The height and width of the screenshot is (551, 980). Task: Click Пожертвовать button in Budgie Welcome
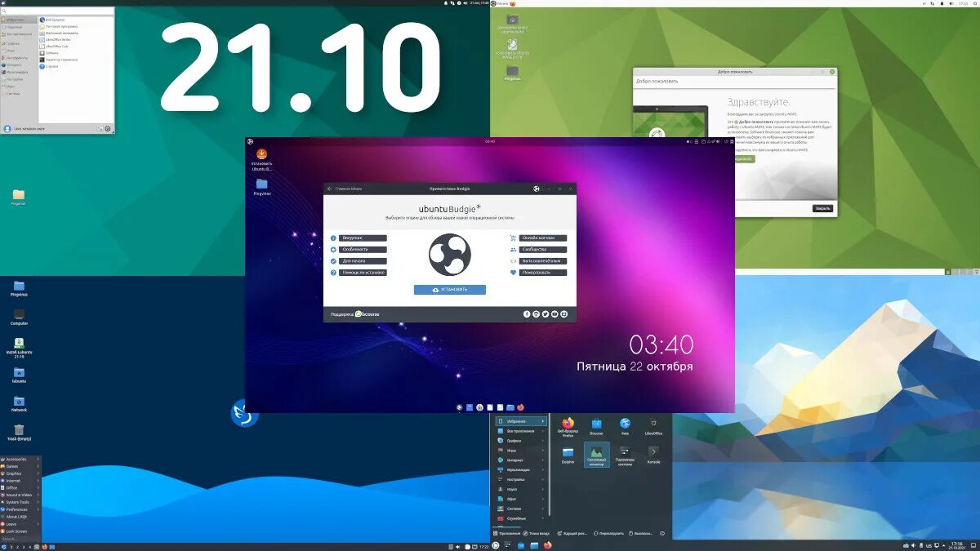544,273
